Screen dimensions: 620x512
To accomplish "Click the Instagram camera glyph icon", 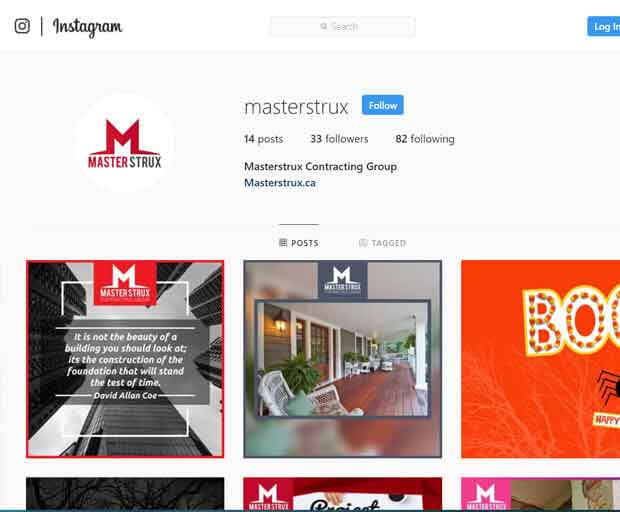I will [x=22, y=26].
